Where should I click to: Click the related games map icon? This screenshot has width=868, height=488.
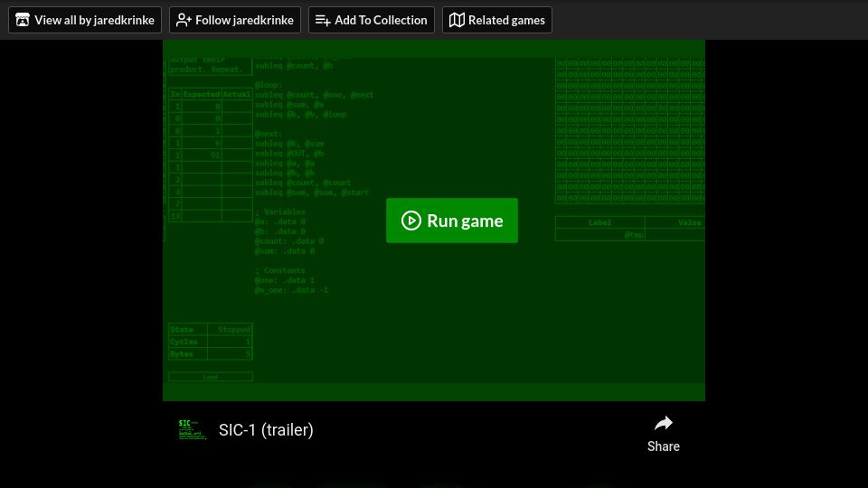click(457, 20)
